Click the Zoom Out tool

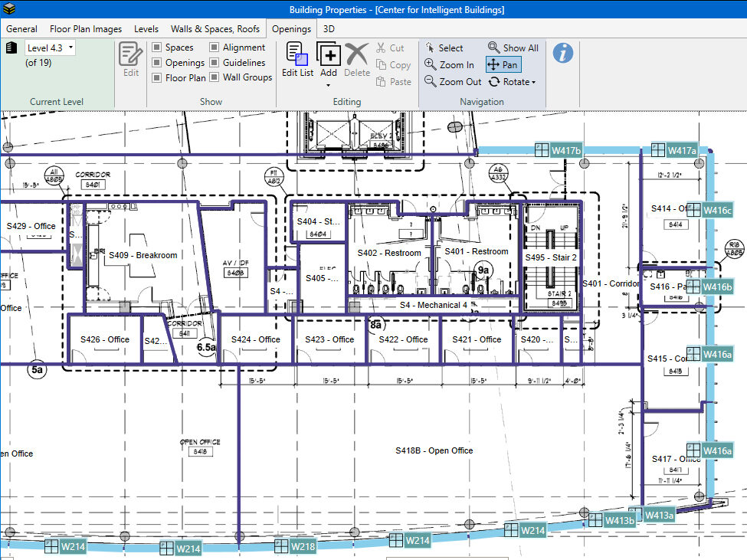click(453, 82)
